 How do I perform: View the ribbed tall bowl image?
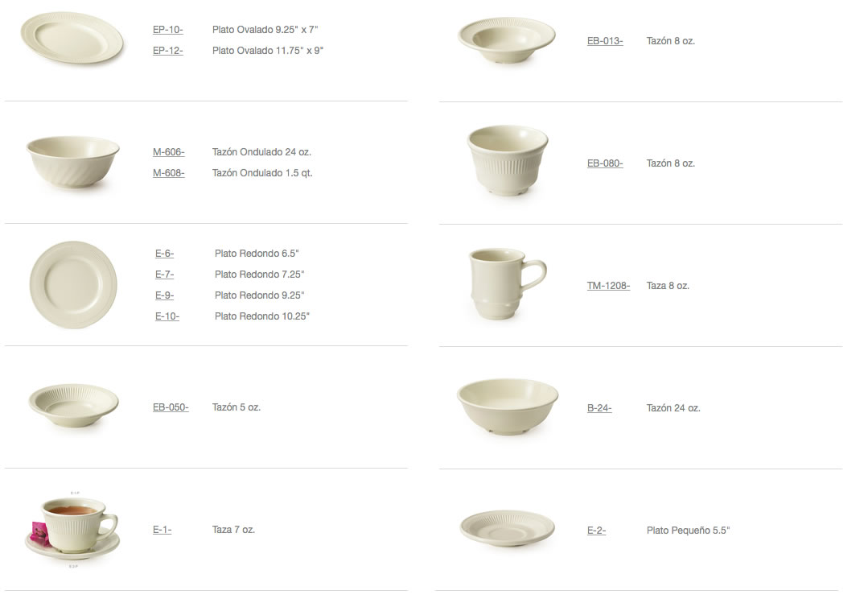[508, 161]
